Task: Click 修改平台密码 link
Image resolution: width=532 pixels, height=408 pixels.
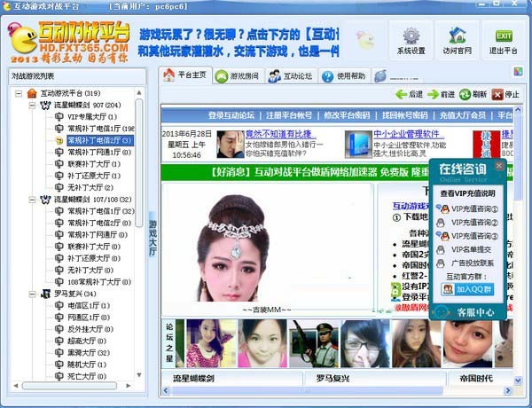Action: [347, 115]
